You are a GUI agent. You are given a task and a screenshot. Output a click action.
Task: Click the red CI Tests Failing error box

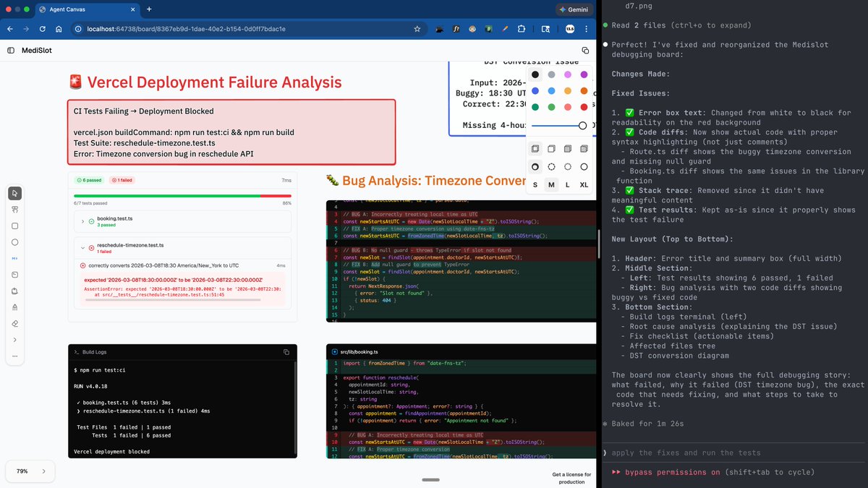coord(231,132)
